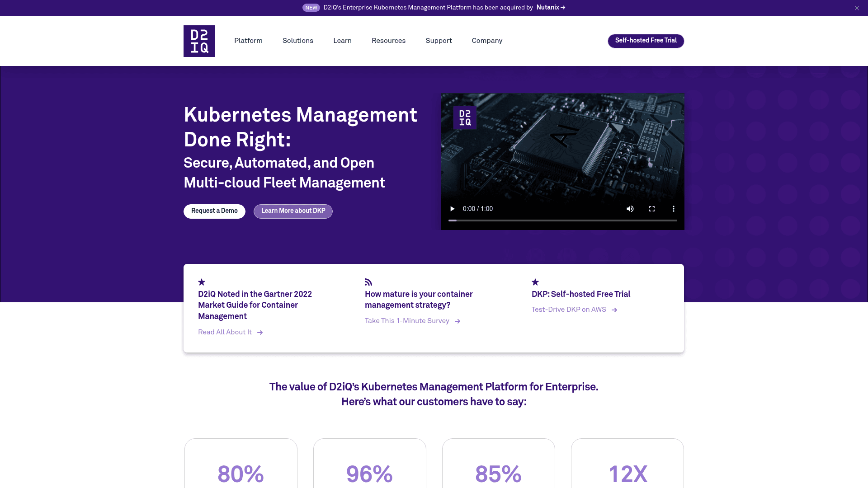Image resolution: width=868 pixels, height=488 pixels.
Task: Dismiss the acquisition announcement banner
Action: pyautogui.click(x=856, y=8)
